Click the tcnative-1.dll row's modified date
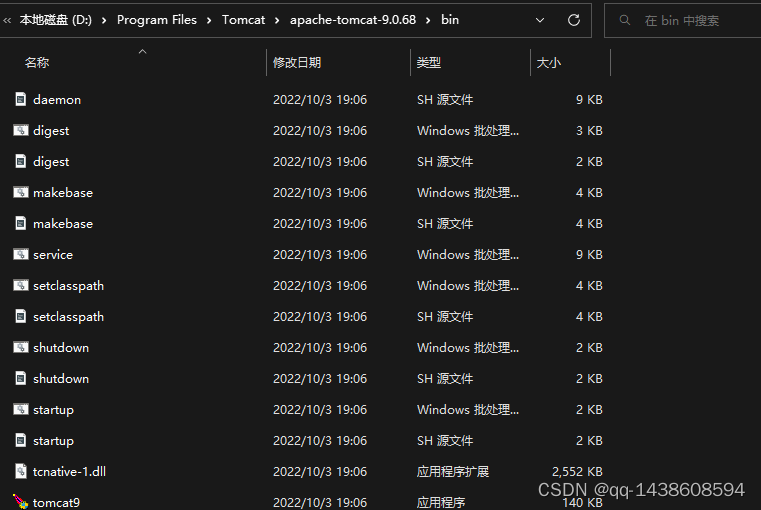Viewport: 761px width, 510px height. [320, 472]
